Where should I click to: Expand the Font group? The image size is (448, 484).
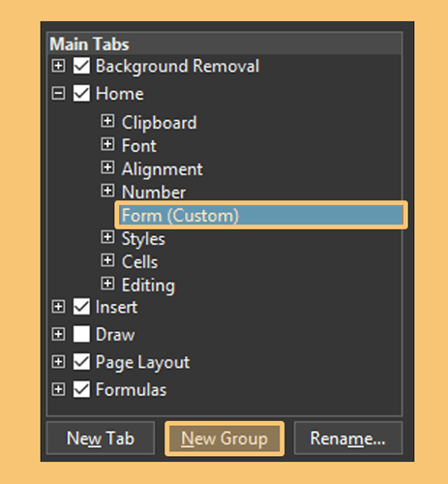coord(107,144)
